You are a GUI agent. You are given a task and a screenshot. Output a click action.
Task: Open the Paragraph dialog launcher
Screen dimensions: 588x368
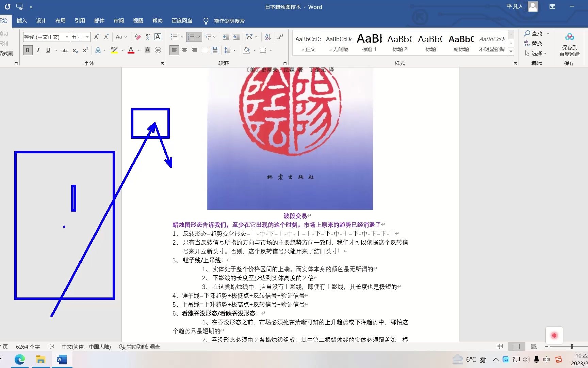285,64
